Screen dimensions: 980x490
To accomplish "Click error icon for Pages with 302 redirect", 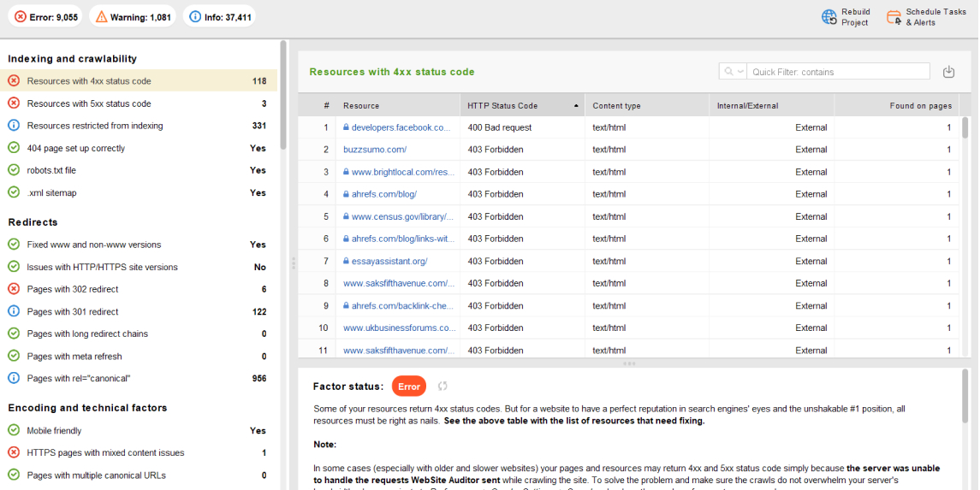I will 14,289.
